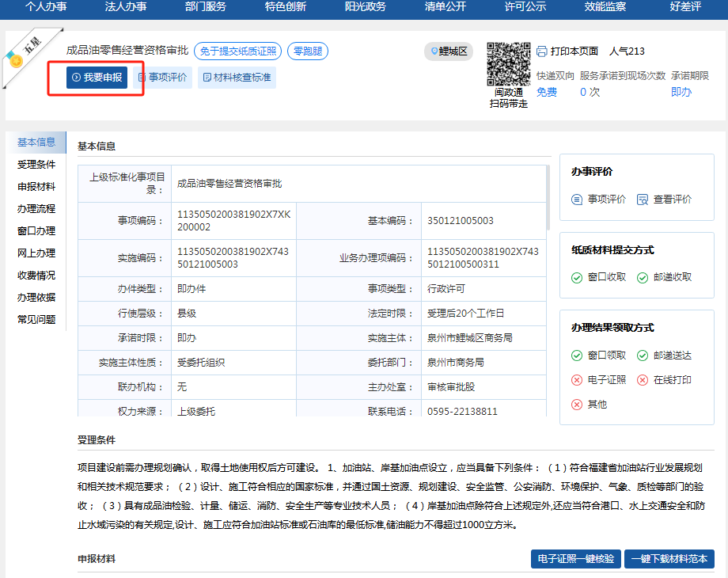Open 材料核查标准 button

[237, 78]
